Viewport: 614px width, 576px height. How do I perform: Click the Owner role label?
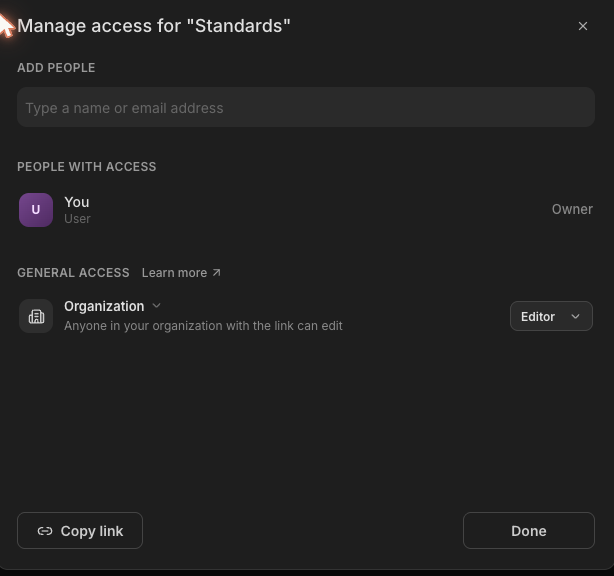(x=572, y=209)
